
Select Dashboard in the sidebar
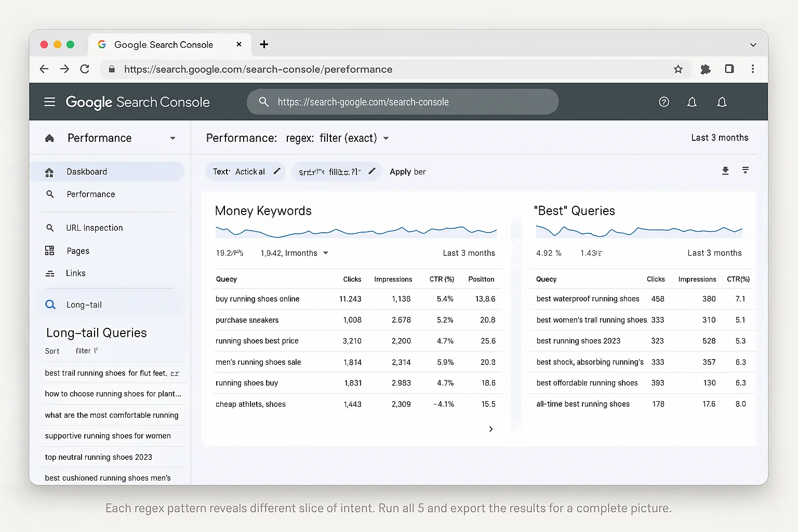click(87, 171)
